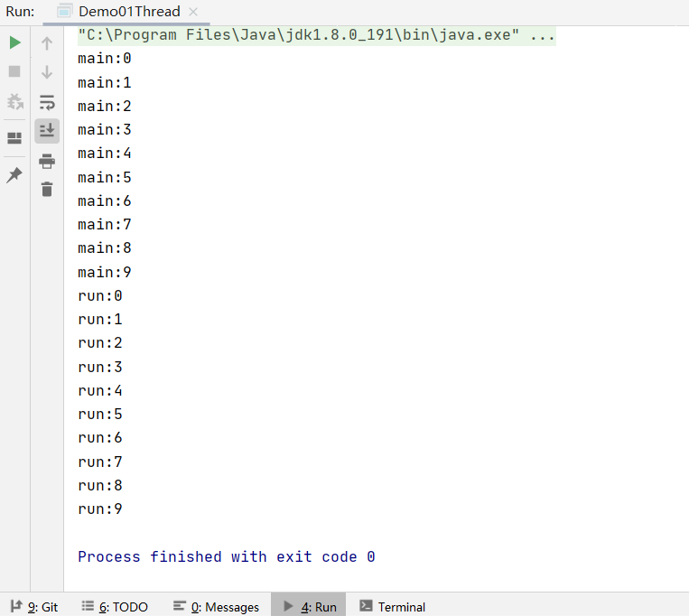Toggle scroll to end of output
The image size is (689, 616).
pyautogui.click(x=47, y=130)
